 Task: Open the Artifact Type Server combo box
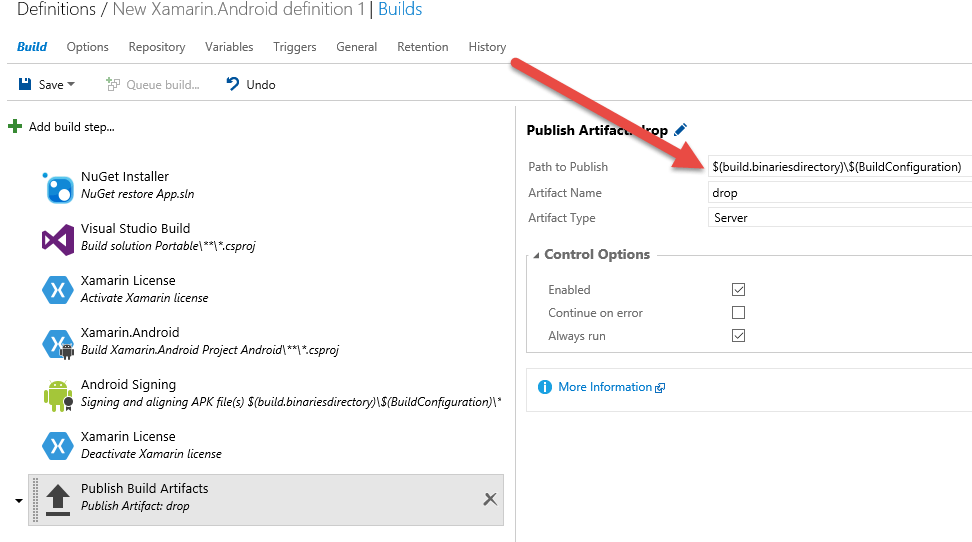coord(840,218)
